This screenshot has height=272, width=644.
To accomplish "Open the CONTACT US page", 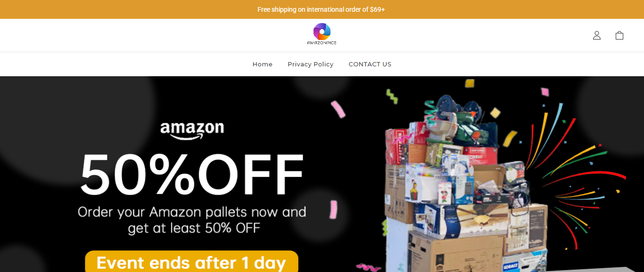I will pos(370,64).
